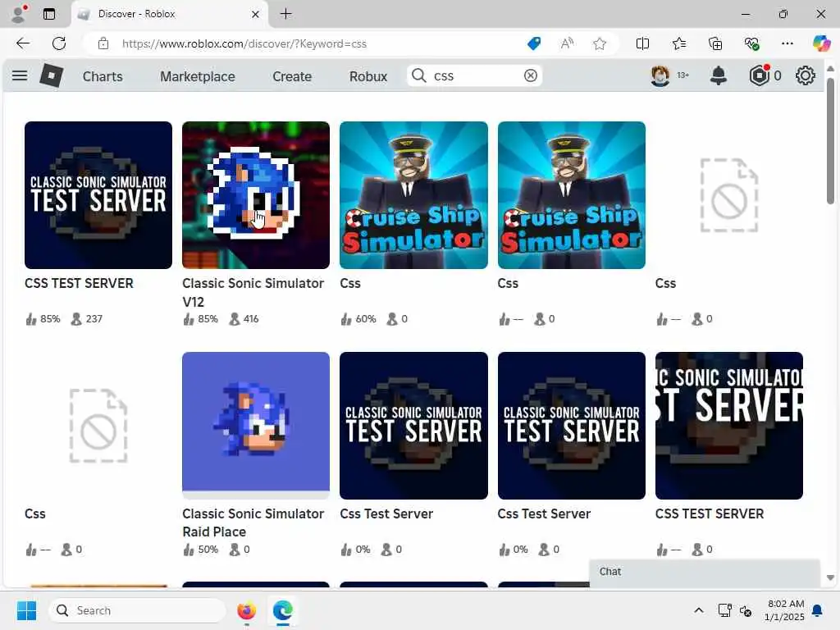Viewport: 840px width, 630px height.
Task: Go back in the browser
Action: point(23,43)
